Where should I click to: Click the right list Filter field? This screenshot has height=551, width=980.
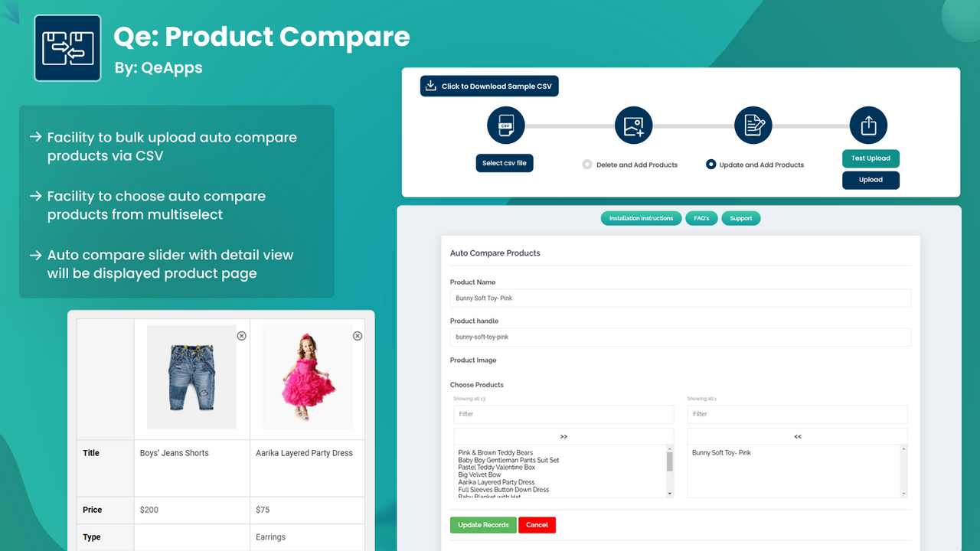[797, 414]
